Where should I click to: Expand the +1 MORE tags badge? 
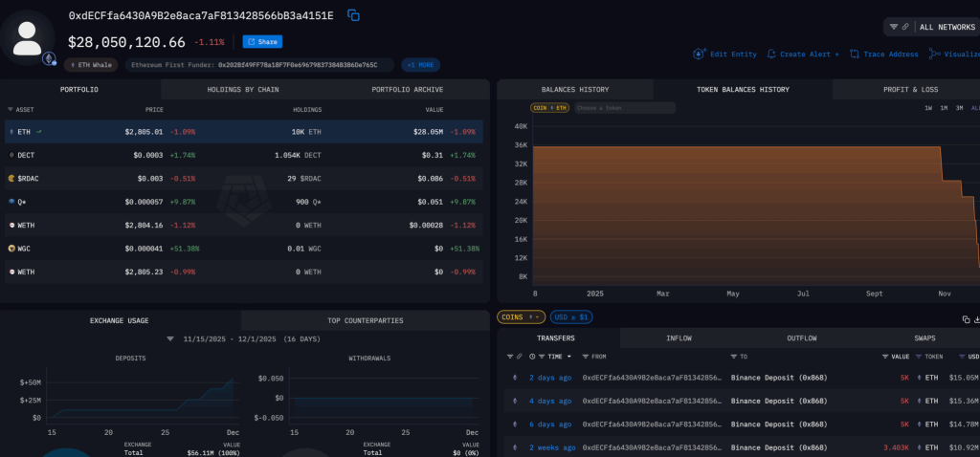tap(421, 65)
